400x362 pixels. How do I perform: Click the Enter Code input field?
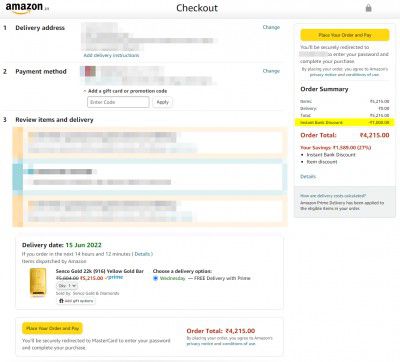(x=118, y=102)
